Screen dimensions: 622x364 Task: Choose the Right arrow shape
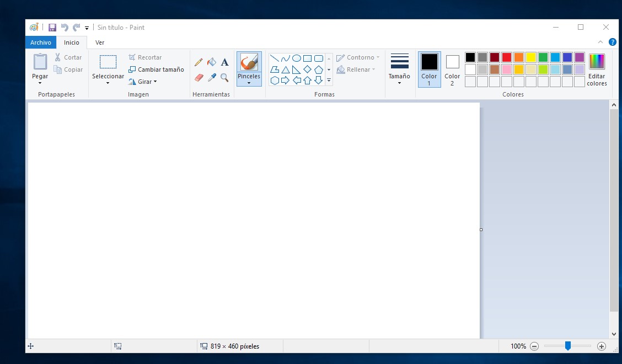pos(285,81)
